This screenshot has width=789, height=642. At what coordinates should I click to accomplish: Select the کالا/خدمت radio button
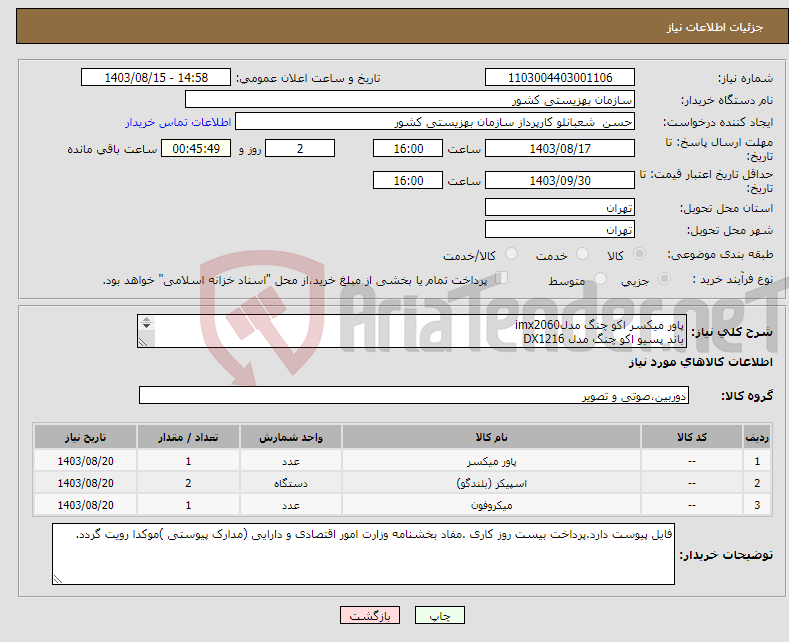click(511, 254)
